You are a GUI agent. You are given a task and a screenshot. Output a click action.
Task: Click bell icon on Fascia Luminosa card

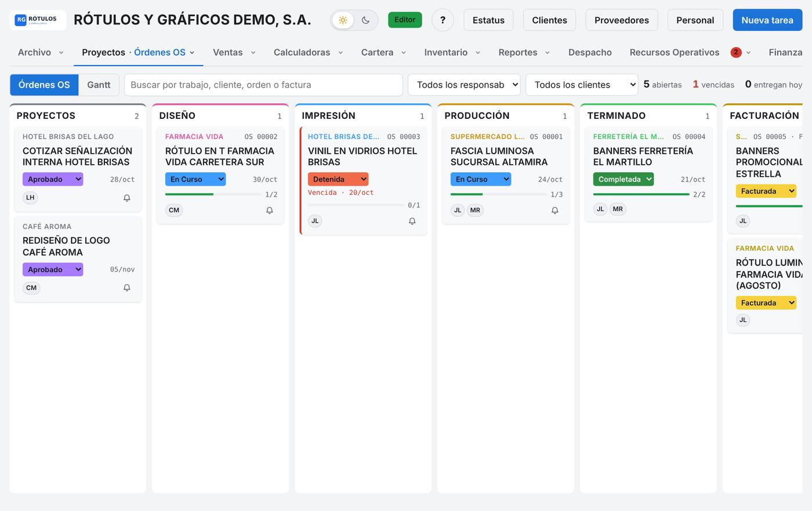[x=555, y=211]
